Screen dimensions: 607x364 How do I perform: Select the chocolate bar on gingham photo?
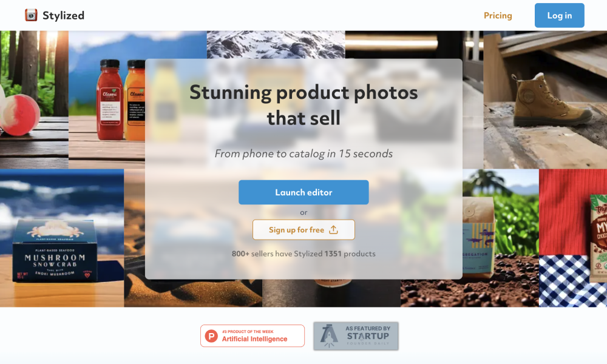click(x=573, y=238)
